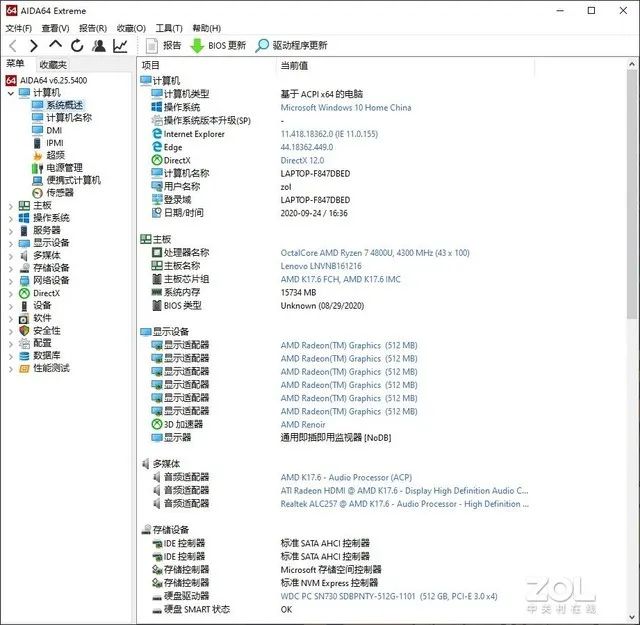This screenshot has width=640, height=625.
Task: Refresh the page with the circular arrow icon
Action: pyautogui.click(x=77, y=46)
